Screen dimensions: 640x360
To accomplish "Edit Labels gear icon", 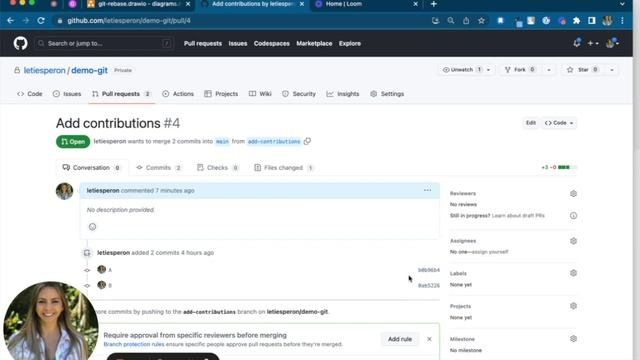I will (573, 273).
